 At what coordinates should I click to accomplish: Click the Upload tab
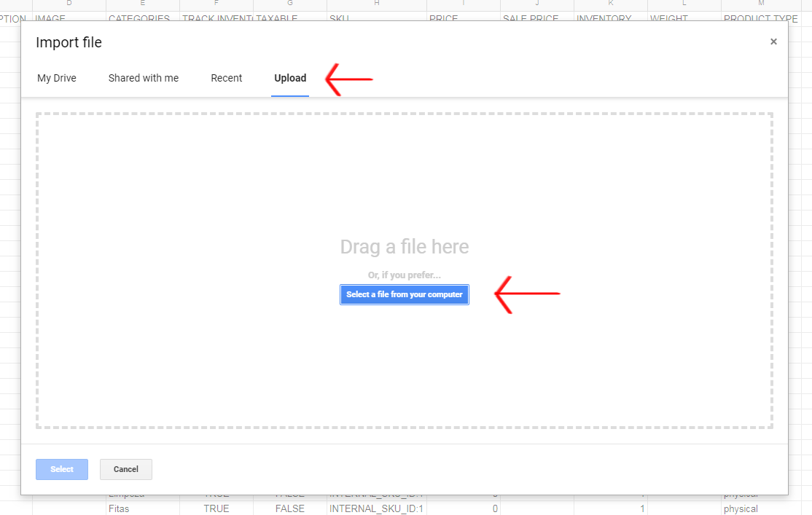(290, 78)
